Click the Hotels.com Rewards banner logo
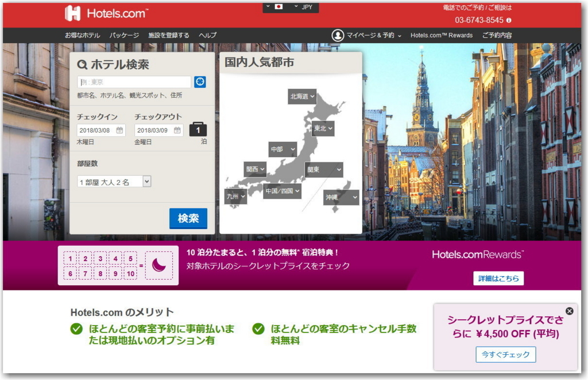The height and width of the screenshot is (380, 588). point(478,255)
